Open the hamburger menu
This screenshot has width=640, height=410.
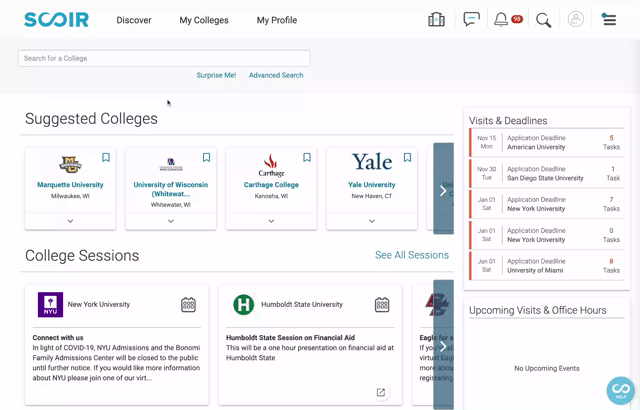[x=609, y=19]
